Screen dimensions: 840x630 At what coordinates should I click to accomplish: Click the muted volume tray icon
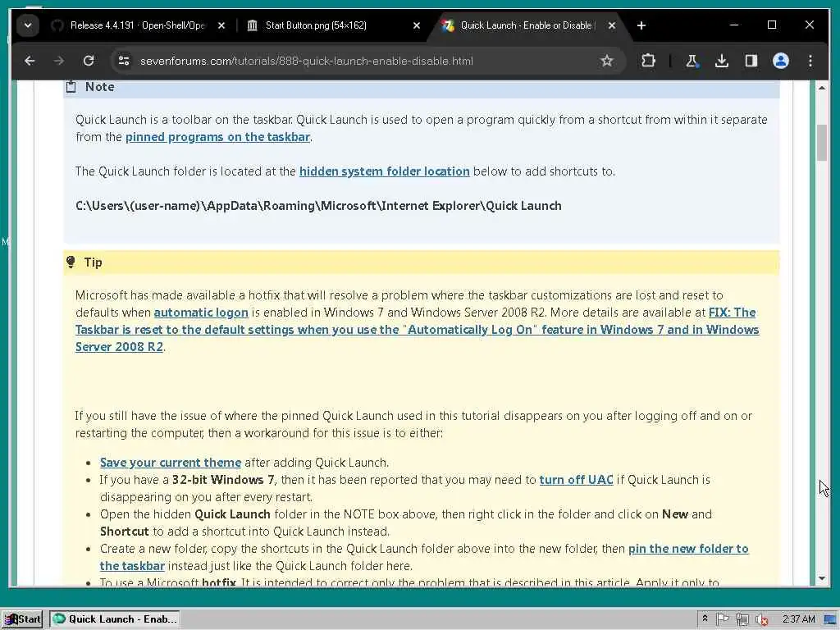[761, 620]
